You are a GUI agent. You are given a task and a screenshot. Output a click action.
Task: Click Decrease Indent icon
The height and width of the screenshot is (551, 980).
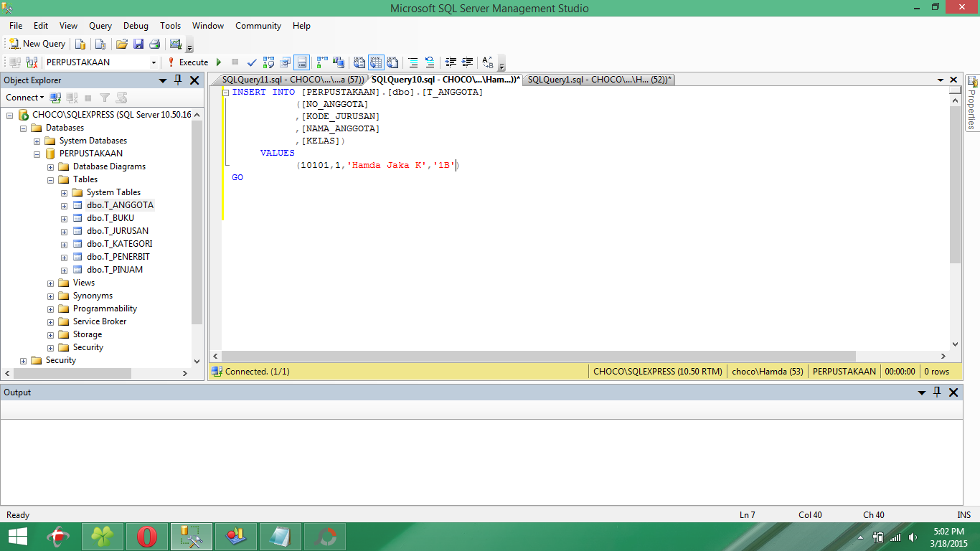coord(451,62)
